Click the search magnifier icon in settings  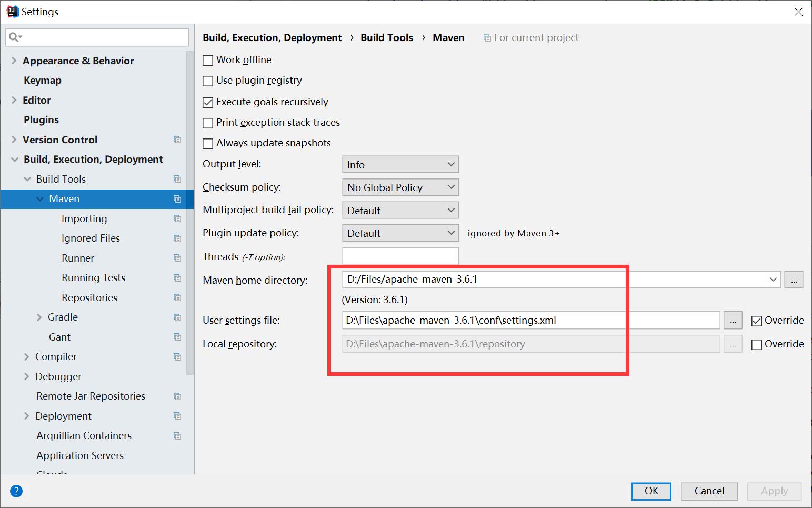[15, 37]
